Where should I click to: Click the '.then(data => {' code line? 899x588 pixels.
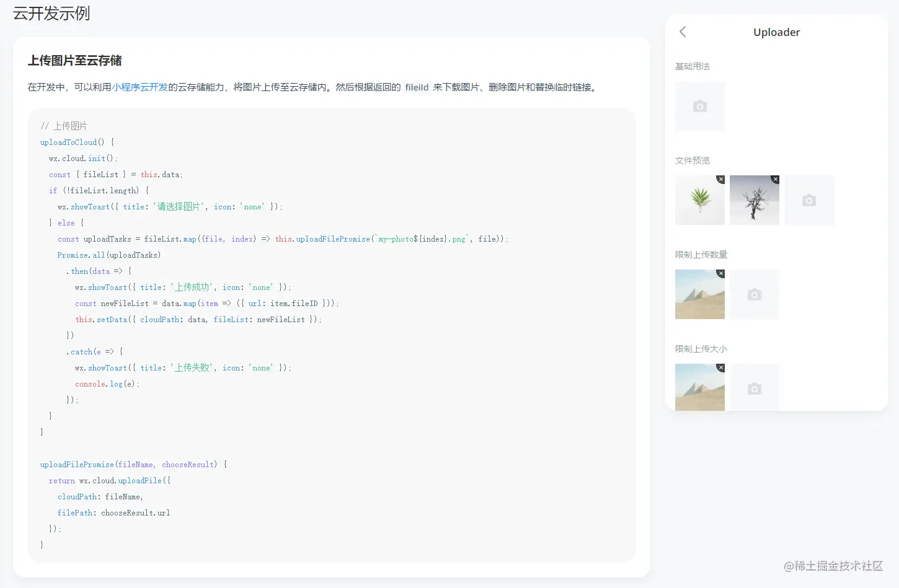click(99, 271)
